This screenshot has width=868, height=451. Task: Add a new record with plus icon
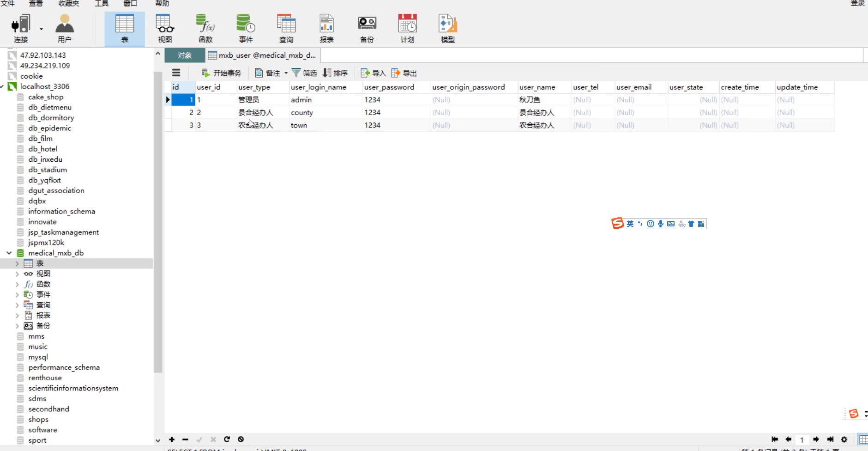(172, 439)
